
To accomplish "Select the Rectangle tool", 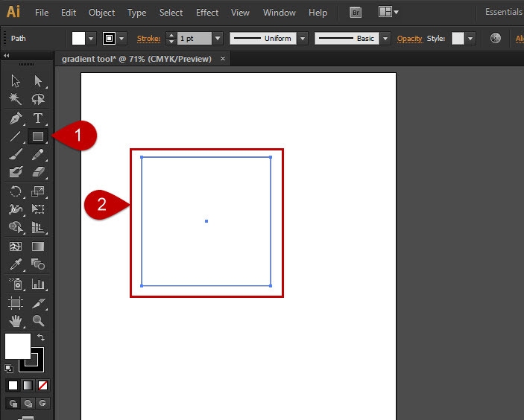I will click(x=37, y=136).
